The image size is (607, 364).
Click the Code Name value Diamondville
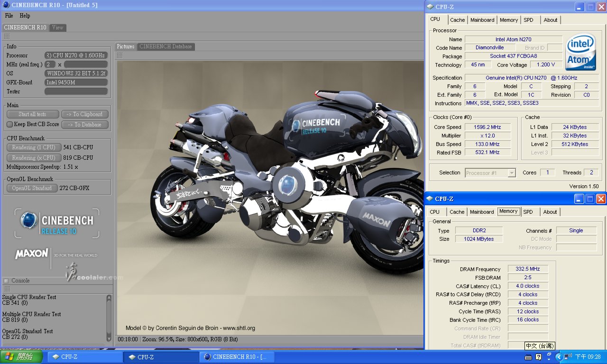click(490, 47)
